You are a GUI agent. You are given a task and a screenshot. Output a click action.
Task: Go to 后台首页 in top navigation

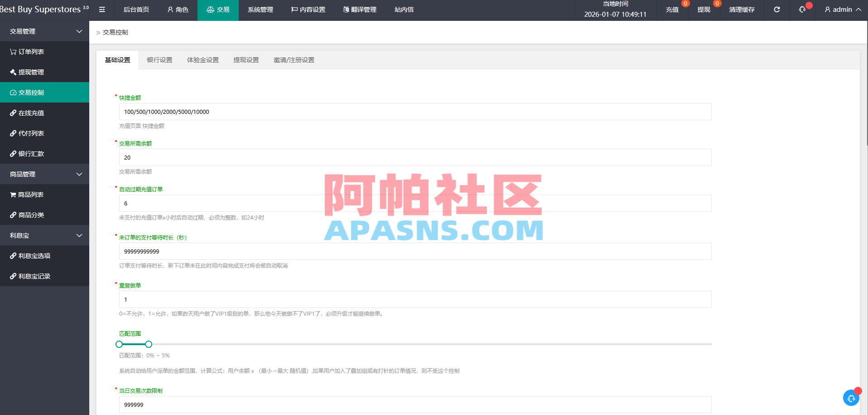tap(136, 10)
